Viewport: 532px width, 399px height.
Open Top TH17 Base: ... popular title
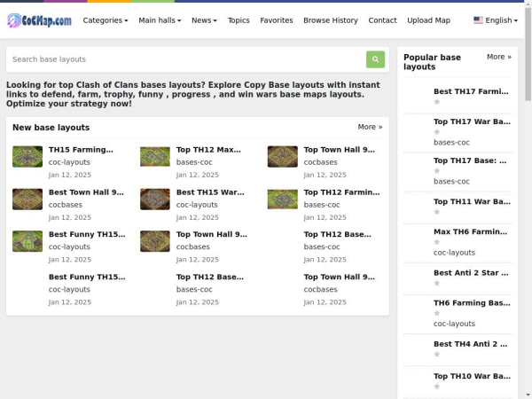pyautogui.click(x=470, y=160)
